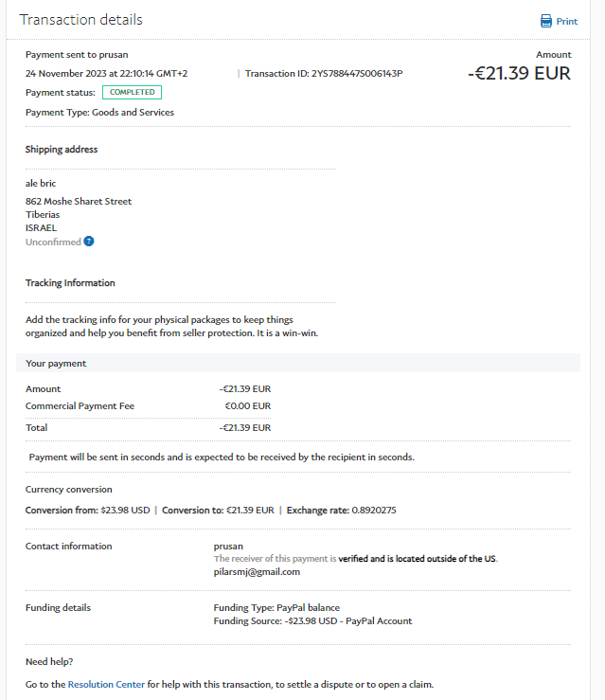The height and width of the screenshot is (700, 605).
Task: Click the Commercial Payment Fee row
Action: click(x=80, y=405)
